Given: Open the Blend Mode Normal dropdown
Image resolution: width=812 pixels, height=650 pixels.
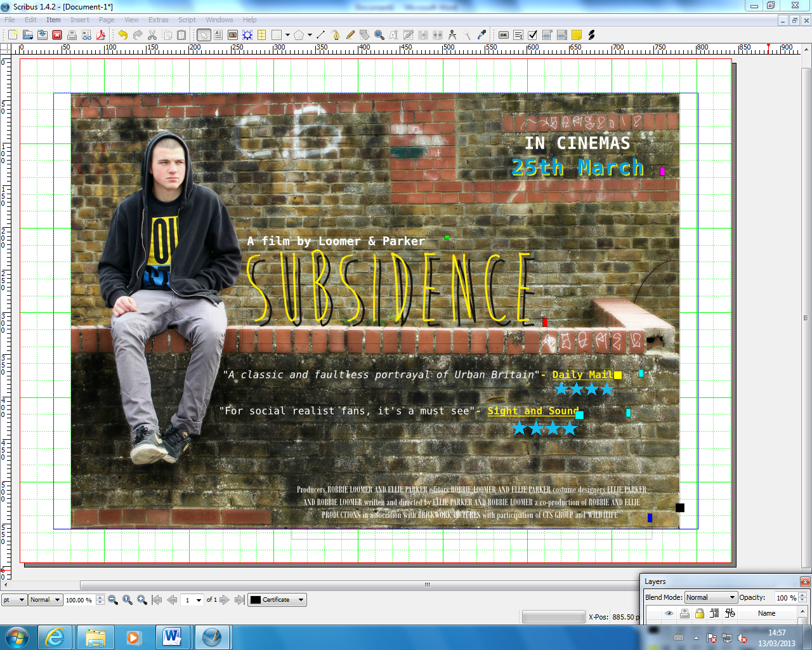Looking at the screenshot, I should pos(710,597).
